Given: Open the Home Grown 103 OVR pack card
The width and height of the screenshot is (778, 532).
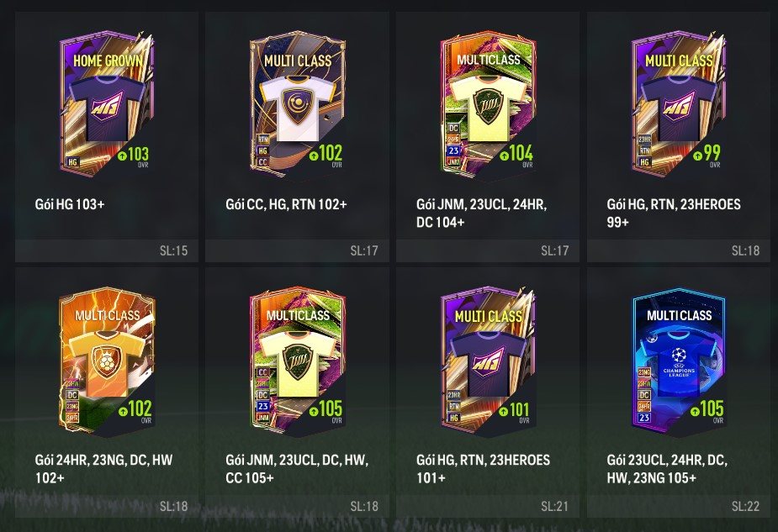Looking at the screenshot, I should coord(107,103).
